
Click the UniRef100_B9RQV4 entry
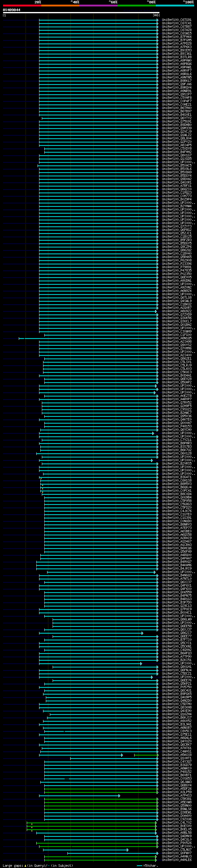tap(176, 88)
